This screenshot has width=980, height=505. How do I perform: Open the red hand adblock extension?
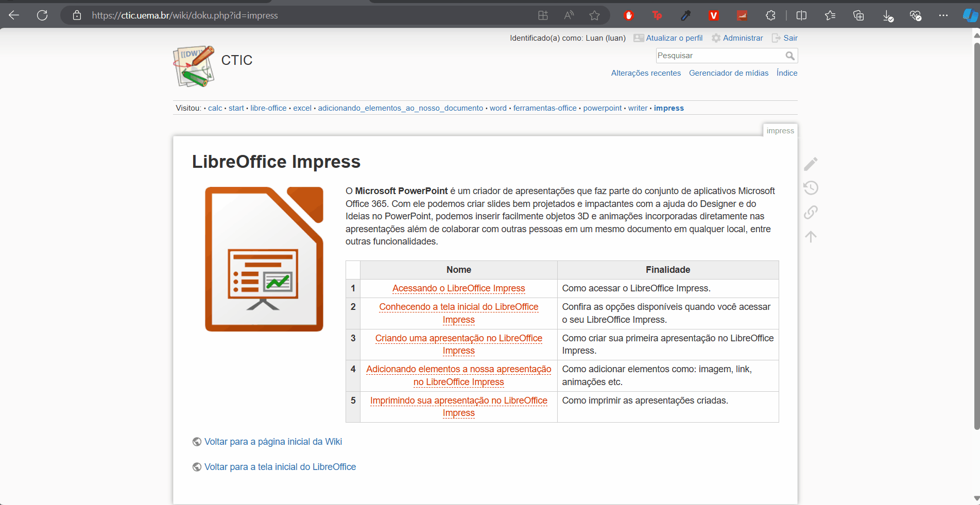pos(629,15)
